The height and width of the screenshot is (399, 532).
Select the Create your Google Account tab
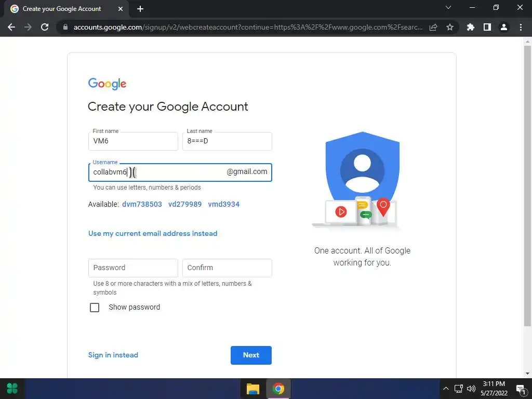click(66, 9)
